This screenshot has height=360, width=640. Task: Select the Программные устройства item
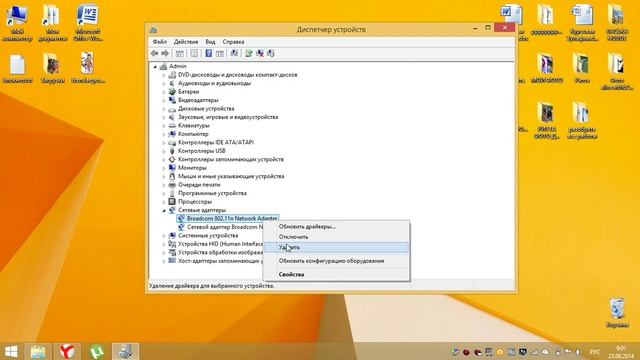coord(212,193)
